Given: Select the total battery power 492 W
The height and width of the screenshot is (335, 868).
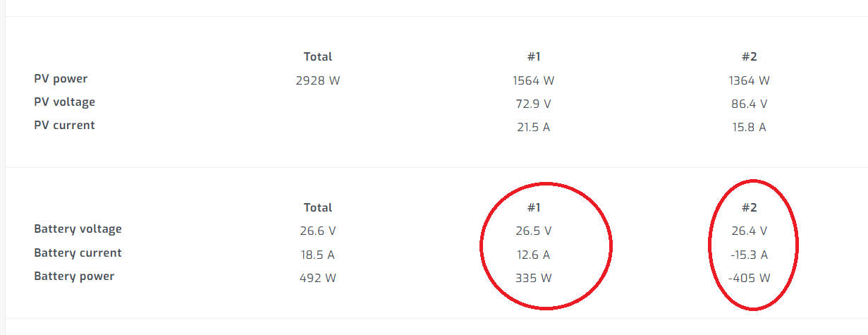Looking at the screenshot, I should (317, 278).
